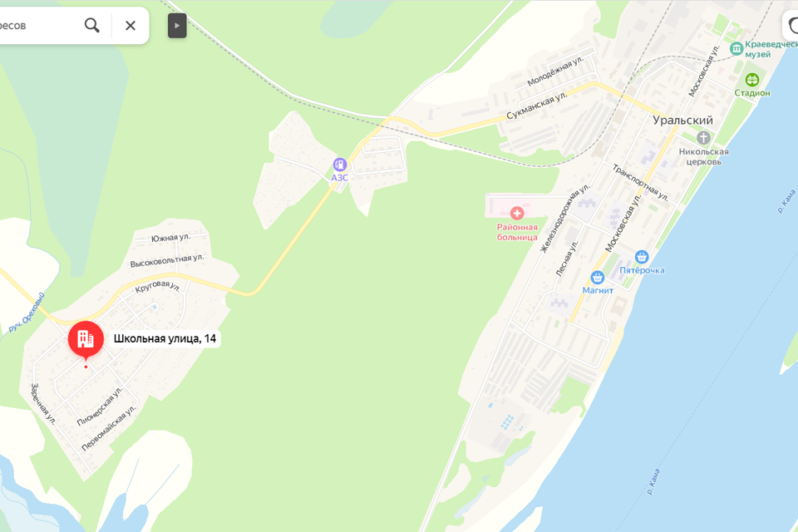Expand the collapsed side panel arrow
This screenshot has width=798, height=532.
coord(177,26)
